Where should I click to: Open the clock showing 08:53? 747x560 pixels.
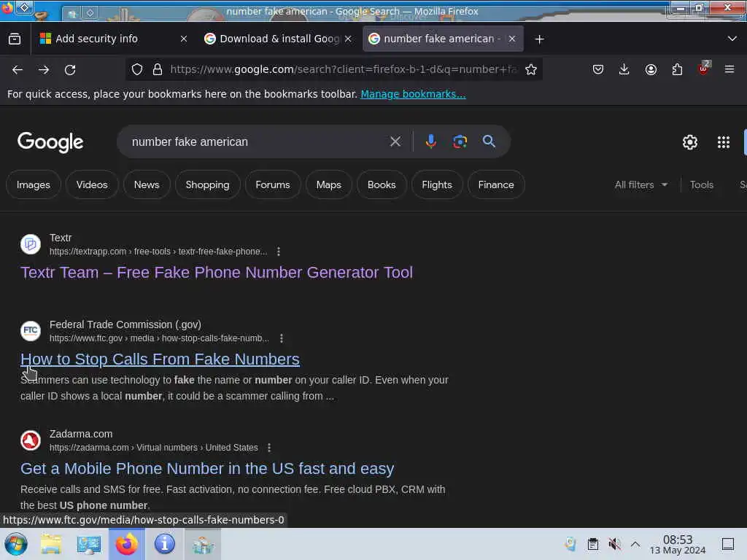pyautogui.click(x=678, y=544)
